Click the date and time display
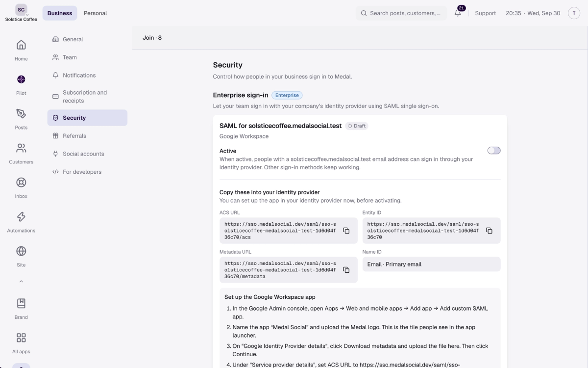Viewport: 588px width, 368px height. click(x=533, y=13)
